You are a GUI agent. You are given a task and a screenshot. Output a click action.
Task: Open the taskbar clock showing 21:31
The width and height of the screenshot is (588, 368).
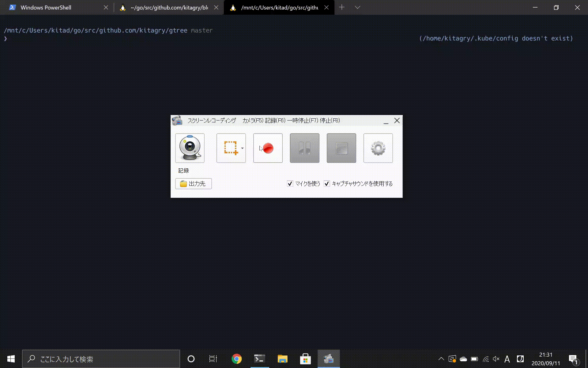546,359
